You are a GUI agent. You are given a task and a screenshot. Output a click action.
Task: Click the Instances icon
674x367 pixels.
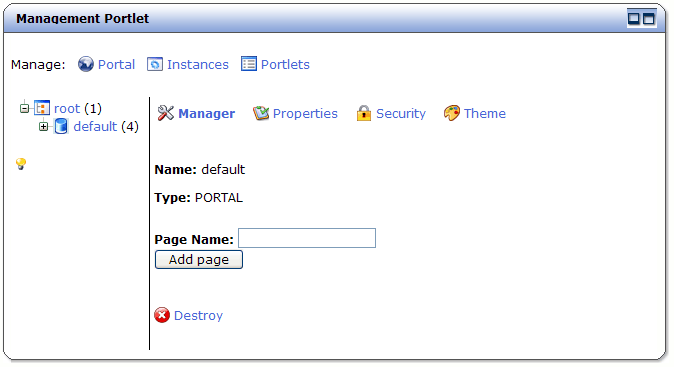click(x=155, y=64)
